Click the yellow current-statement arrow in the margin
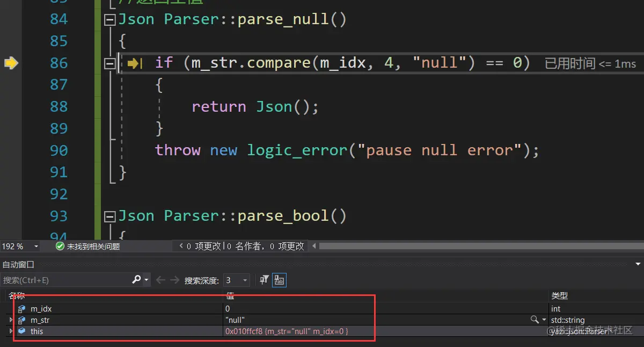This screenshot has height=347, width=644. click(x=11, y=63)
